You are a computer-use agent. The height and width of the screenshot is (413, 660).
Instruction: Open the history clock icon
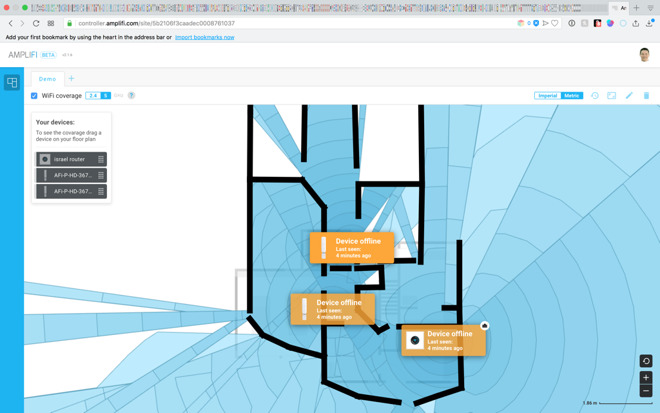click(x=595, y=96)
